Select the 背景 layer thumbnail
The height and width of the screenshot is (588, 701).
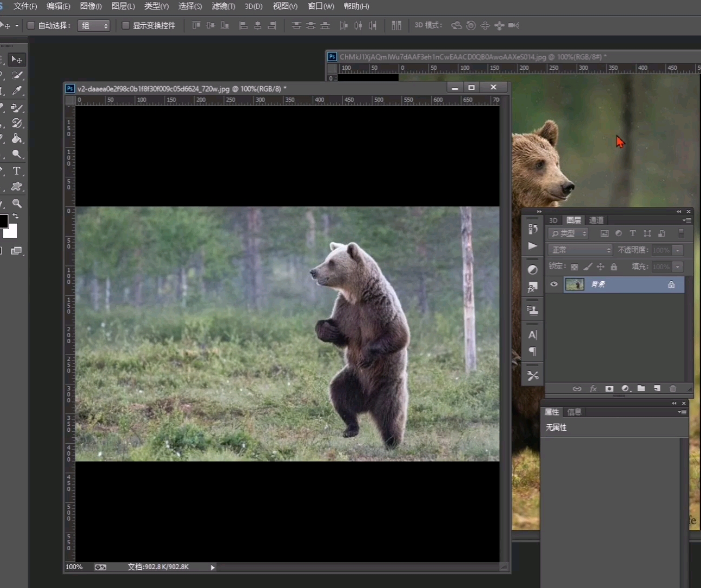click(x=574, y=284)
